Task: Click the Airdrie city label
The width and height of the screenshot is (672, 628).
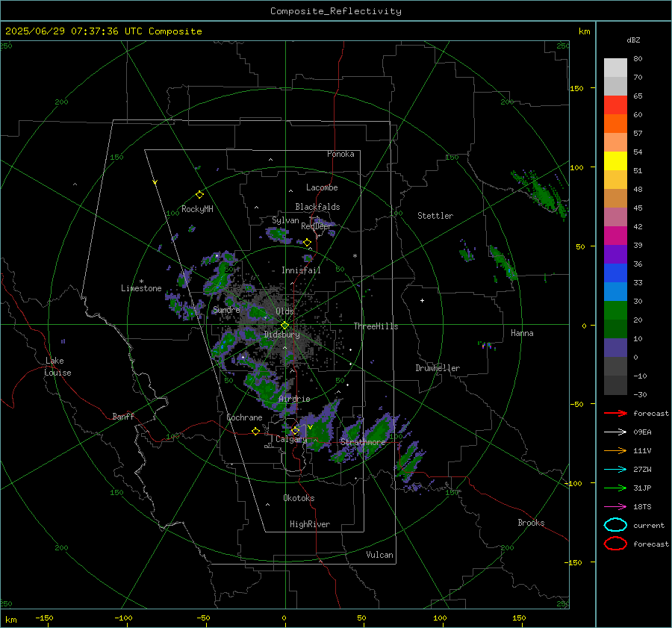Action: [x=294, y=399]
